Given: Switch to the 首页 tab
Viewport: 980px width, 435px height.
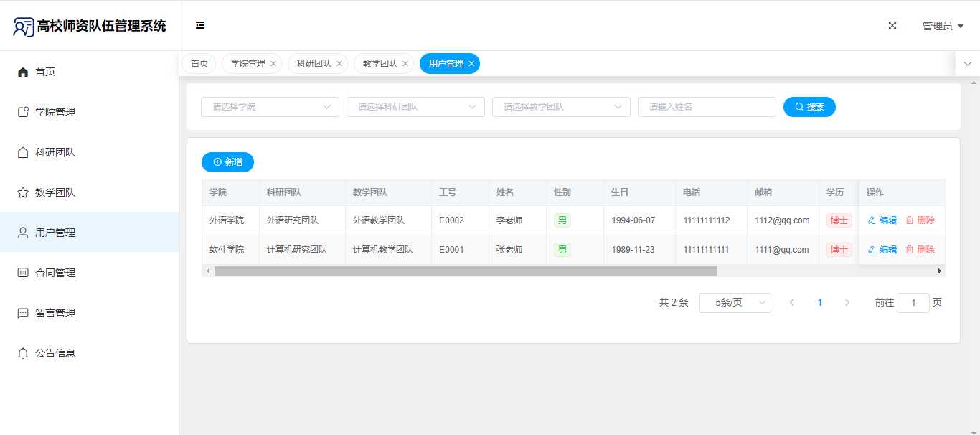Looking at the screenshot, I should point(199,64).
